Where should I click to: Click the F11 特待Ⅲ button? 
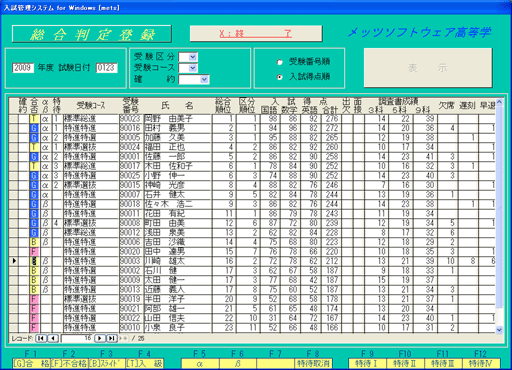click(x=443, y=364)
